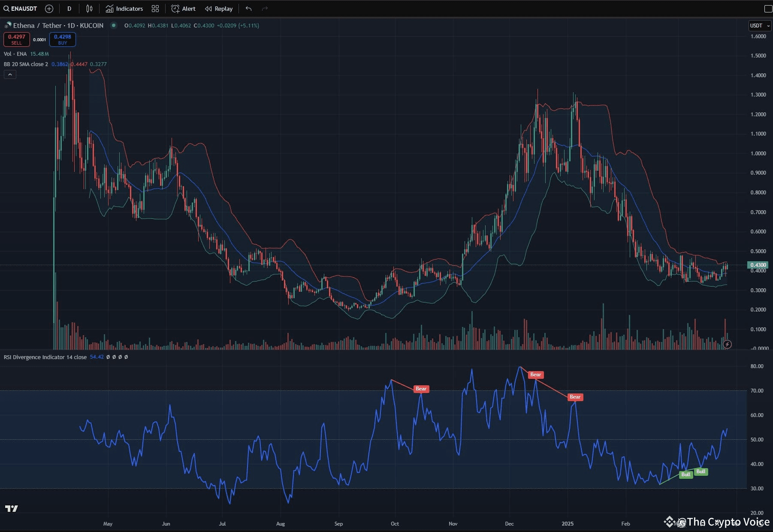This screenshot has height=532, width=773.
Task: Click the RSI value 54.42
Action: [97, 357]
